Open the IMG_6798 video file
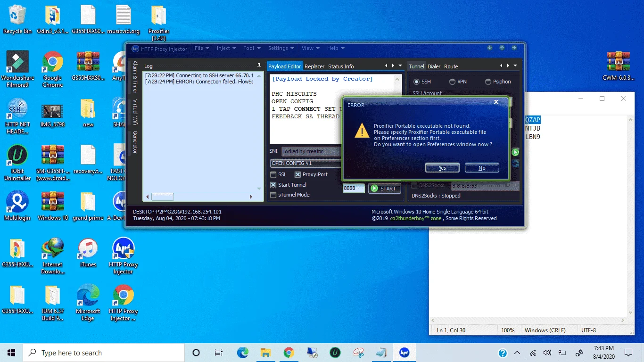This screenshot has height=362, width=644. (x=53, y=115)
